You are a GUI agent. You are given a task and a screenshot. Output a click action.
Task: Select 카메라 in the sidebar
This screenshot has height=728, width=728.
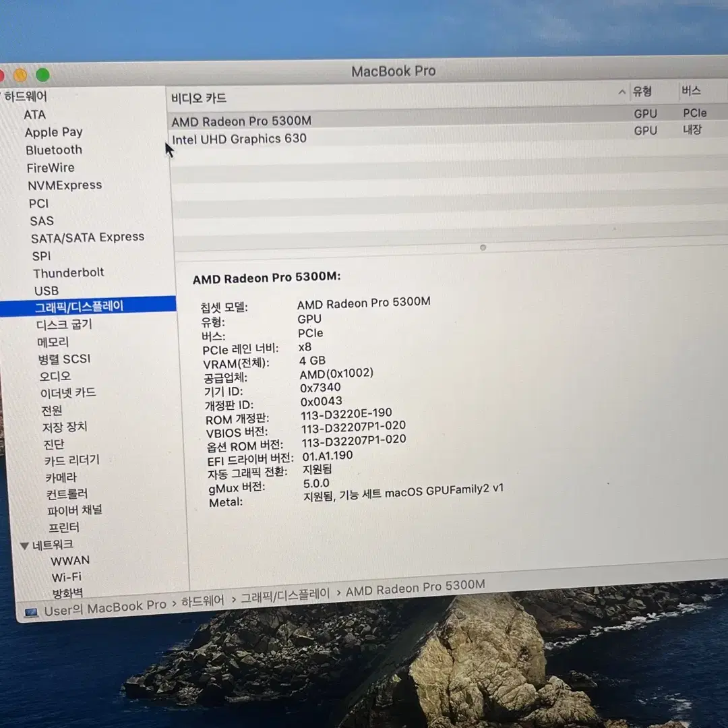[61, 477]
